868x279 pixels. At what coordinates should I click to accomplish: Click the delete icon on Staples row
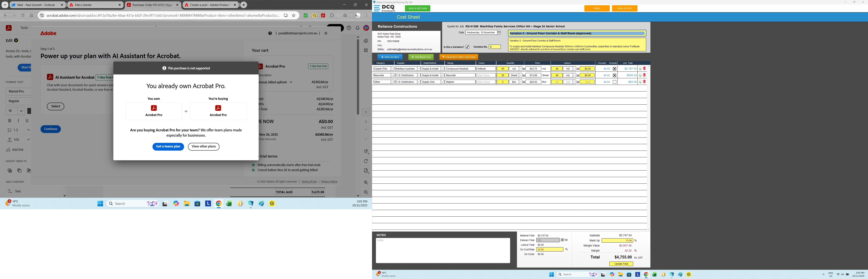pos(645,82)
